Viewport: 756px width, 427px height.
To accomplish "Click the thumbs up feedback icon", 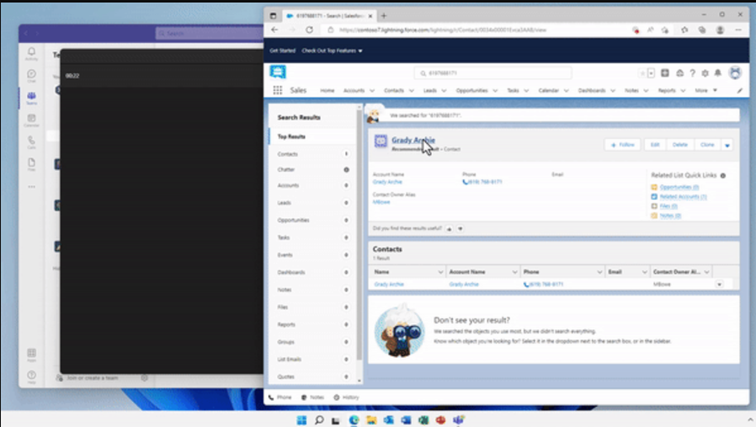I will tap(449, 228).
